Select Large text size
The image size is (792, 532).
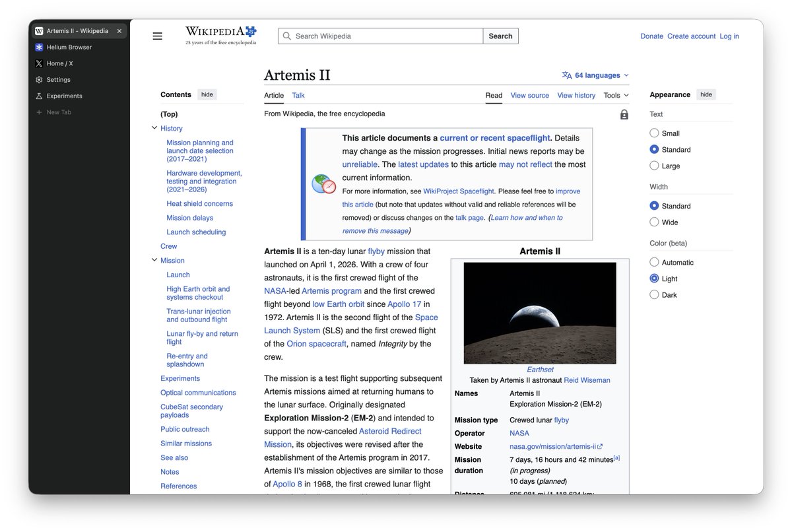[654, 166]
